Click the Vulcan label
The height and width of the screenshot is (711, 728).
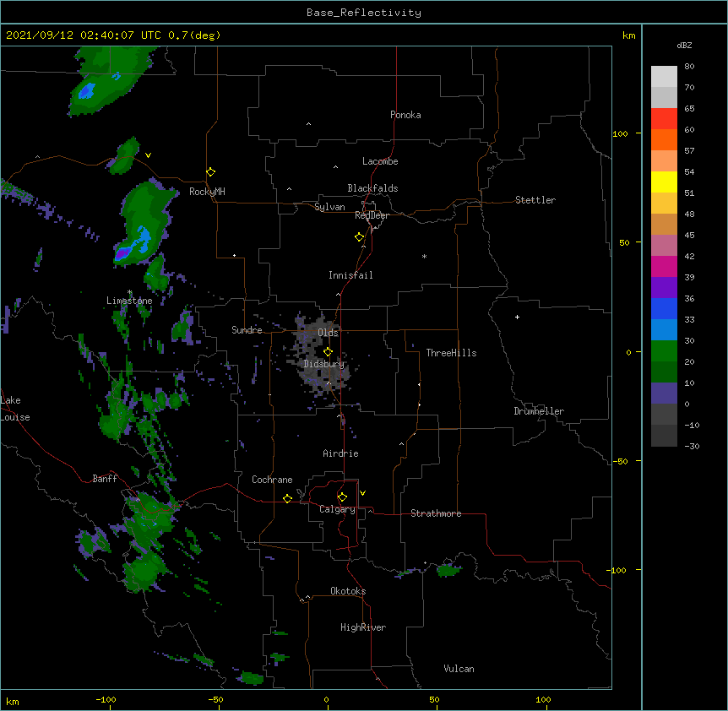point(459,669)
